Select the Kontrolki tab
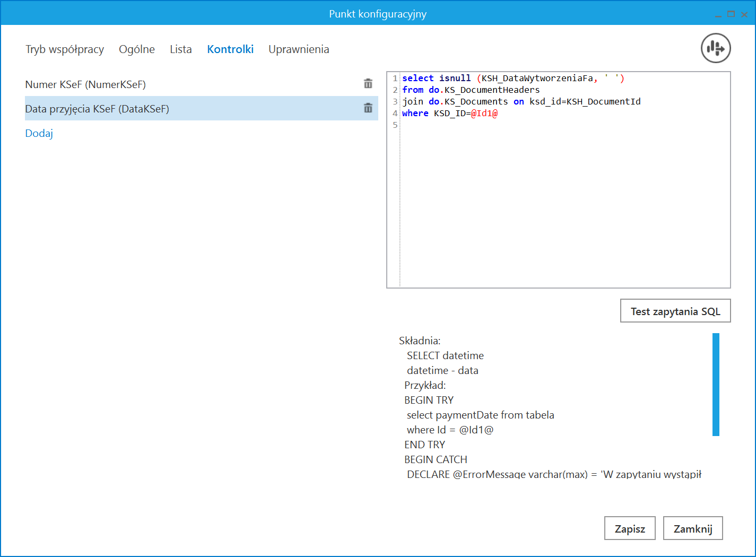Viewport: 756px width, 557px height. pyautogui.click(x=230, y=49)
